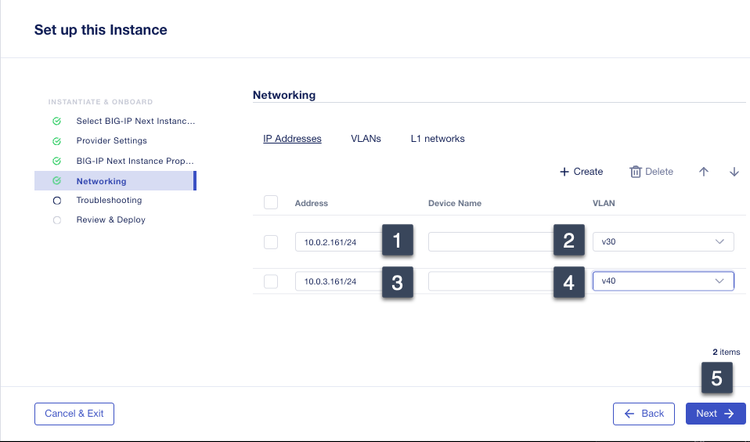The height and width of the screenshot is (442, 750).
Task: Click the move up arrow icon
Action: pyautogui.click(x=704, y=172)
